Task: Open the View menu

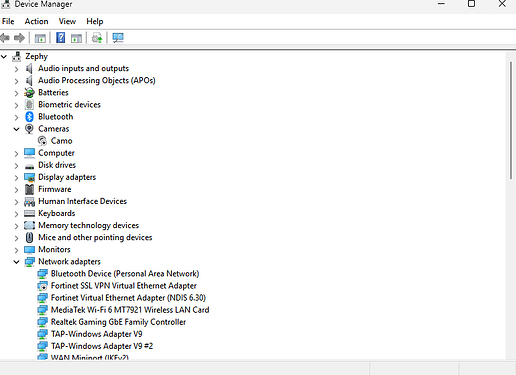Action: pyautogui.click(x=67, y=22)
